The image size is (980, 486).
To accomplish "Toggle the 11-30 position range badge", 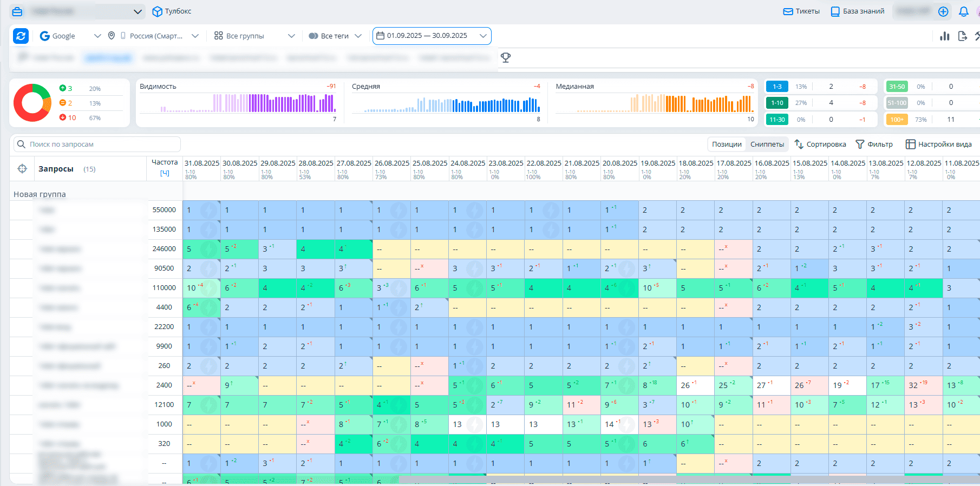I will click(777, 120).
